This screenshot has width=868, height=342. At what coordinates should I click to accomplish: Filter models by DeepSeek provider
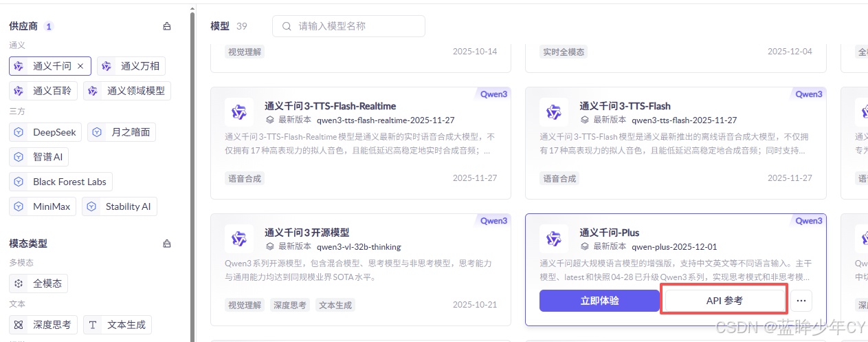[x=45, y=132]
